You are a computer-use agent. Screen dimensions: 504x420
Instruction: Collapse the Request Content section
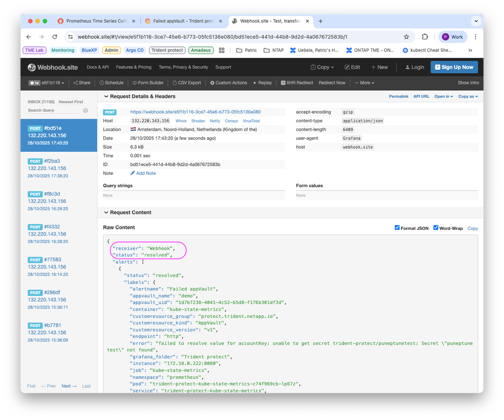coord(107,212)
